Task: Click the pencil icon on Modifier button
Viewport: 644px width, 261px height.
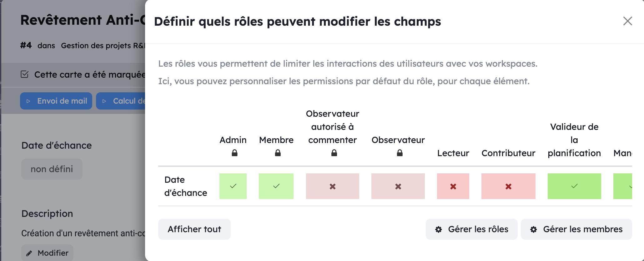Action: pyautogui.click(x=29, y=253)
